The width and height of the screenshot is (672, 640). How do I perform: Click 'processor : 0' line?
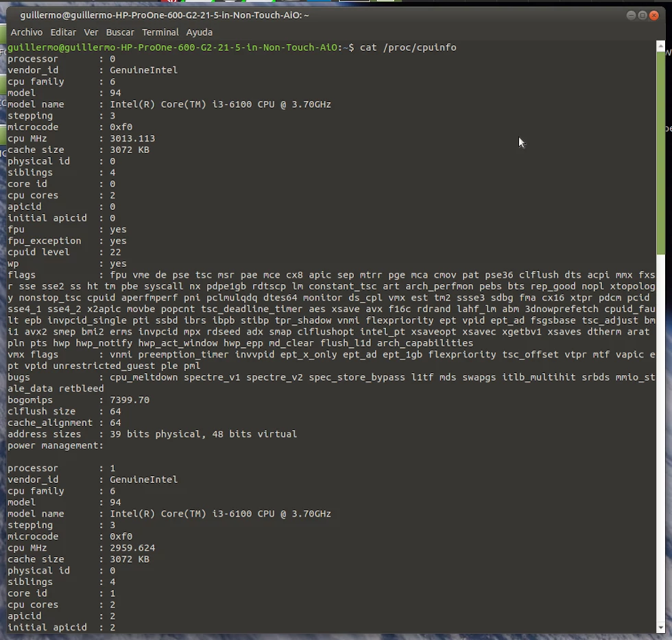[x=61, y=59]
